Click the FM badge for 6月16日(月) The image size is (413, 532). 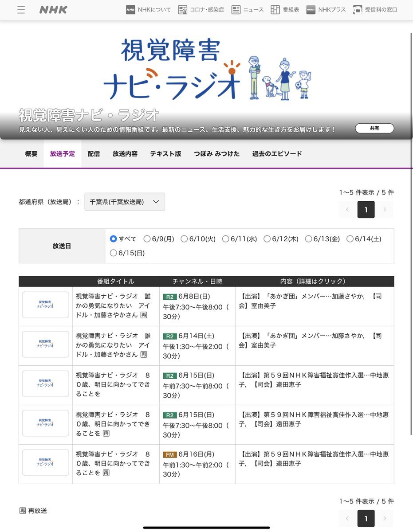coord(169,455)
